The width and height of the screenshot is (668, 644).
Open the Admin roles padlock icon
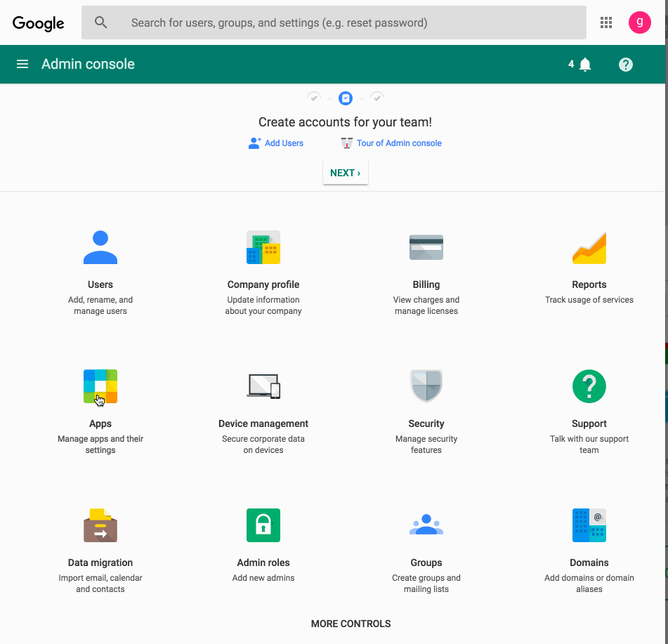point(263,525)
